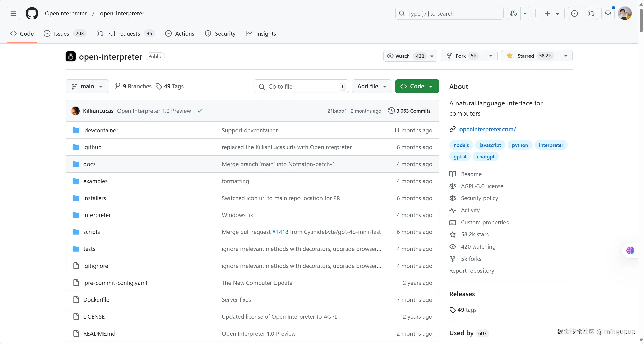The image size is (644, 344).
Task: Click the Go to file search field
Action: pos(301,87)
